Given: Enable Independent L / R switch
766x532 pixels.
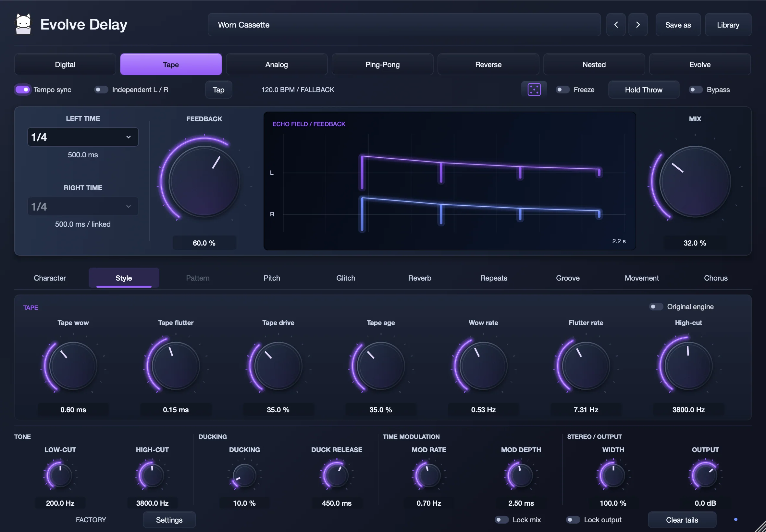Looking at the screenshot, I should 101,89.
